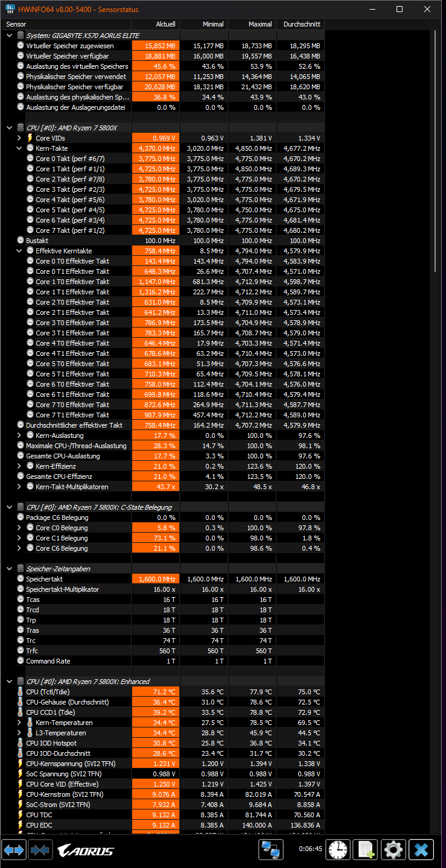446x868 pixels.
Task: Expand the Core VIDs group
Action: pyautogui.click(x=19, y=138)
